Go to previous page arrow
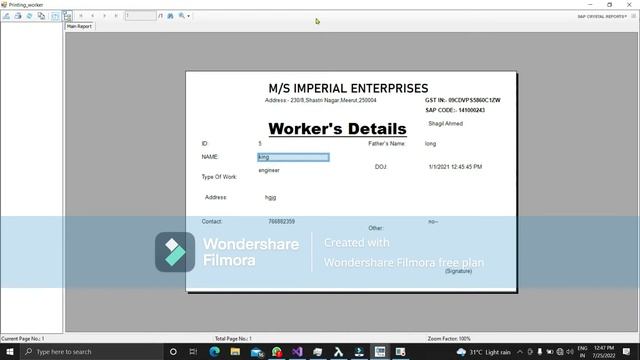 click(x=93, y=16)
